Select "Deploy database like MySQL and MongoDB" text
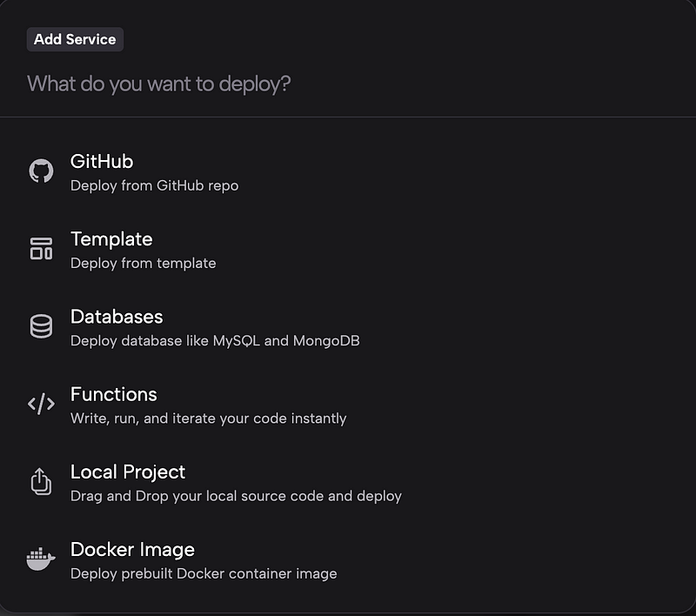 (x=215, y=341)
